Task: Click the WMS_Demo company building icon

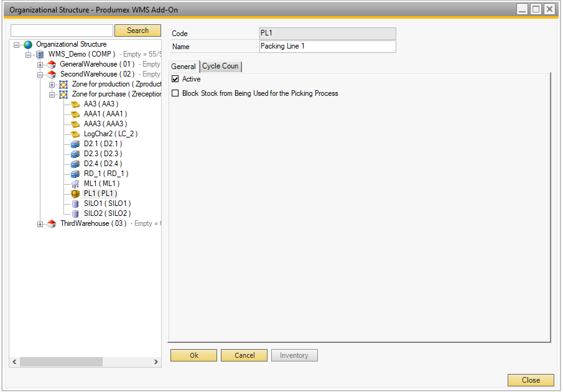Action: [x=40, y=55]
